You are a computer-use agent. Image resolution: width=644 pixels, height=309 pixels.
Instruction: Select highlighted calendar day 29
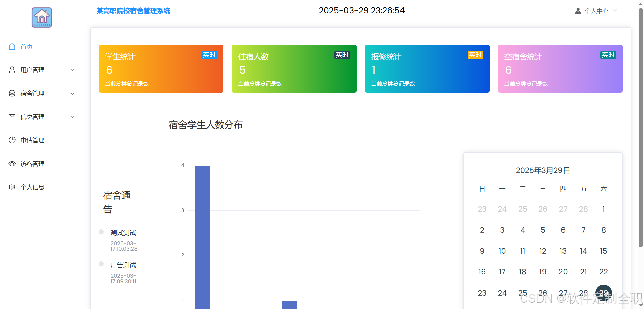pyautogui.click(x=604, y=293)
